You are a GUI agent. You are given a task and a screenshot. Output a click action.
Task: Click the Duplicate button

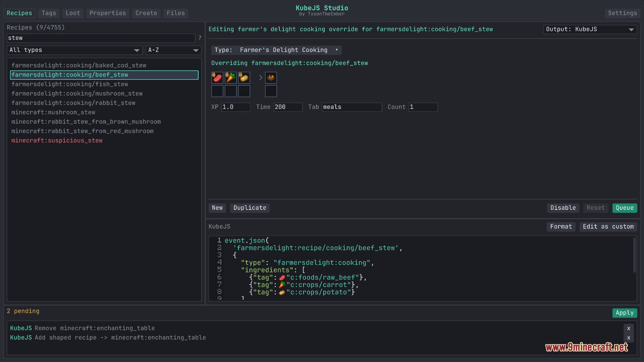pos(250,208)
